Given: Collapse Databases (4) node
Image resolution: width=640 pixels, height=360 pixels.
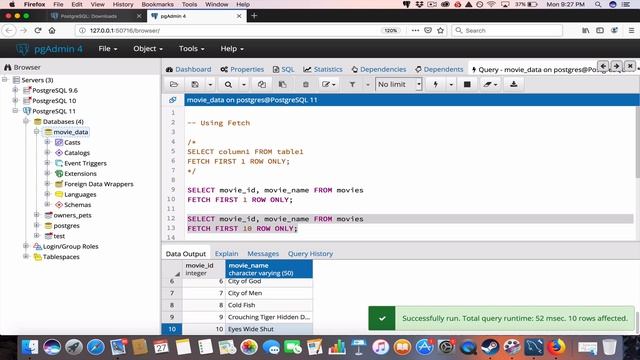Looking at the screenshot, I should pos(26,121).
